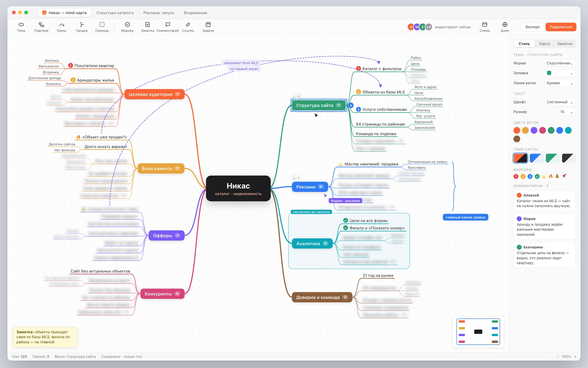
Task: Open the Маркер marker tool
Action: click(127, 27)
